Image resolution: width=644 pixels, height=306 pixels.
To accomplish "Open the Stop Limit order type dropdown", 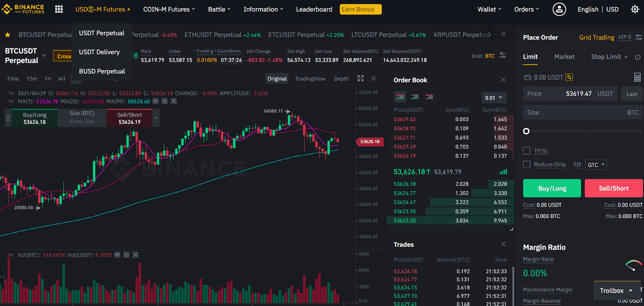I will click(x=609, y=57).
